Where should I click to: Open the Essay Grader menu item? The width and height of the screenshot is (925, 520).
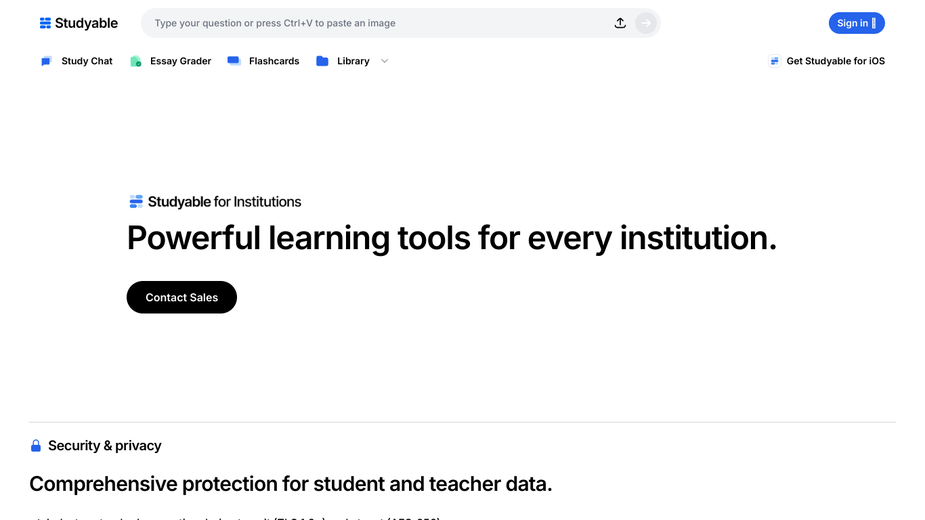click(x=181, y=61)
